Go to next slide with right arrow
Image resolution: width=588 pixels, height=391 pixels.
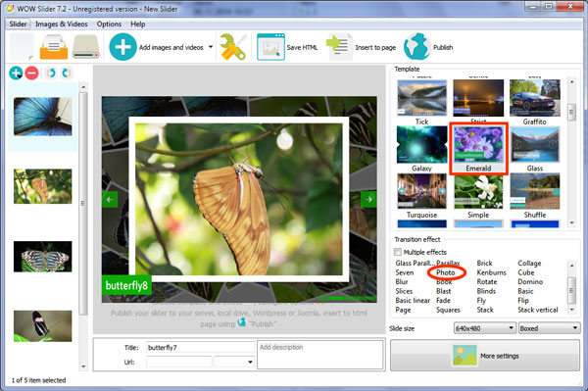(368, 200)
